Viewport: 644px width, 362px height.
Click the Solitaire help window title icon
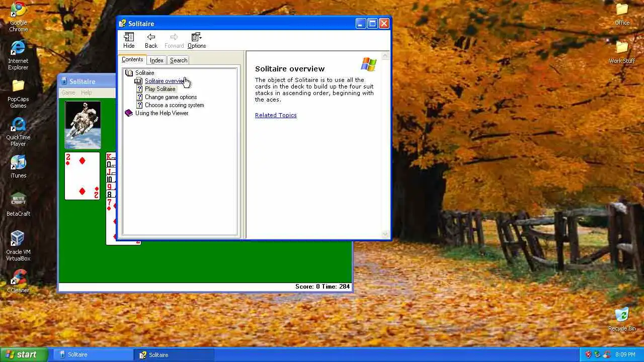(x=122, y=24)
